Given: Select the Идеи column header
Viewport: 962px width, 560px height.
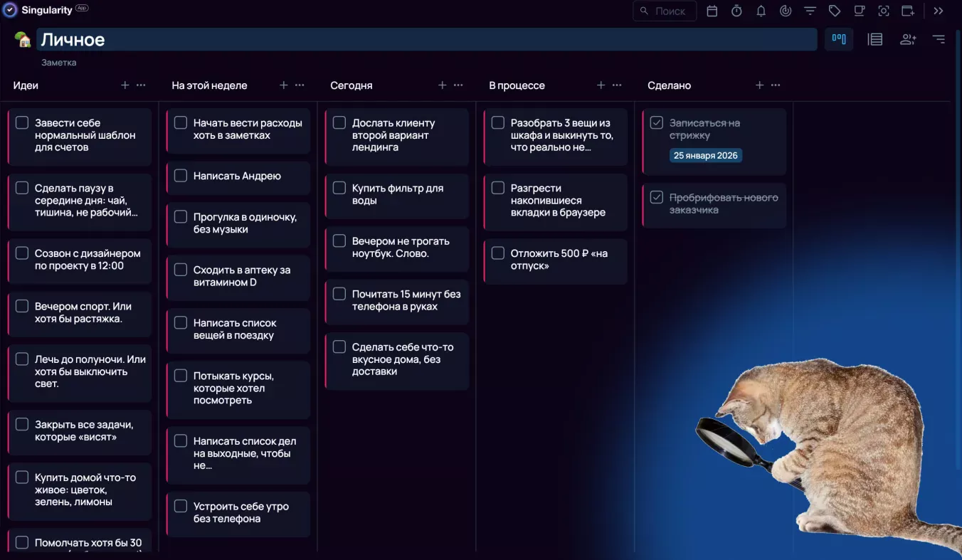Looking at the screenshot, I should point(26,85).
